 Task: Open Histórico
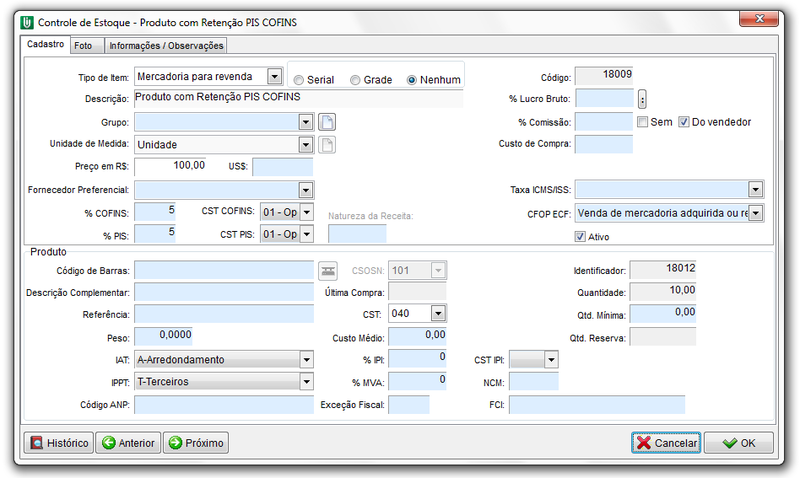click(58, 443)
